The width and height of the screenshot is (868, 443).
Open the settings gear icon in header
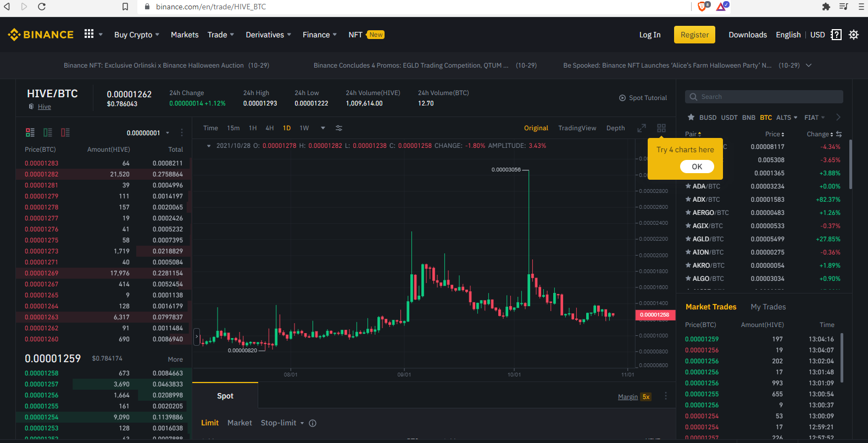pyautogui.click(x=854, y=35)
